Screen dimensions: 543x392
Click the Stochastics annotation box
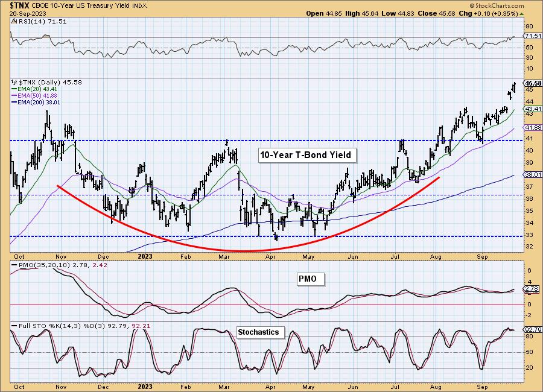pos(261,332)
